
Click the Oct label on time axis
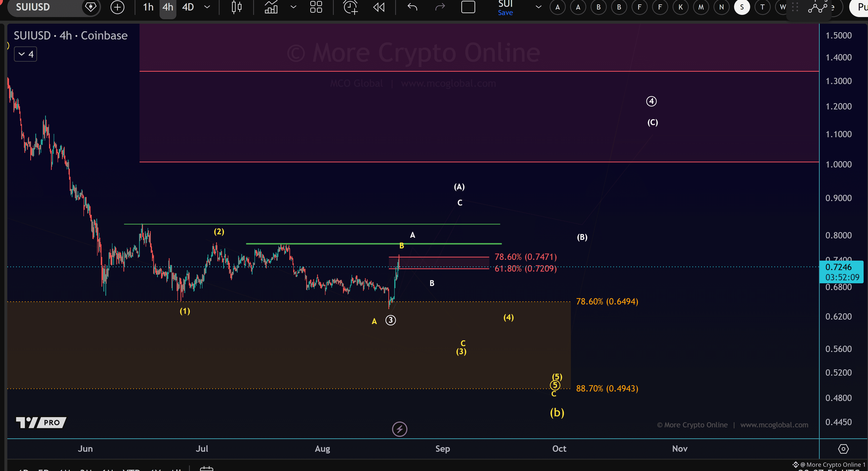(559, 448)
